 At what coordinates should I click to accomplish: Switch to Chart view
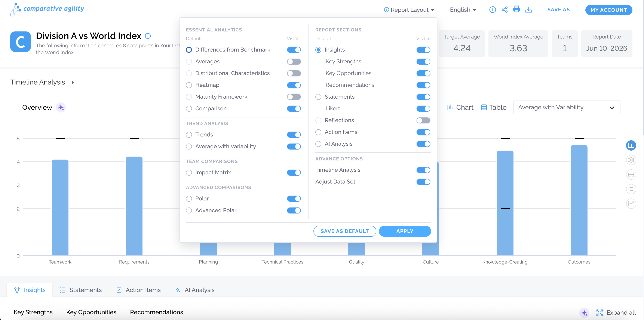[x=460, y=108]
